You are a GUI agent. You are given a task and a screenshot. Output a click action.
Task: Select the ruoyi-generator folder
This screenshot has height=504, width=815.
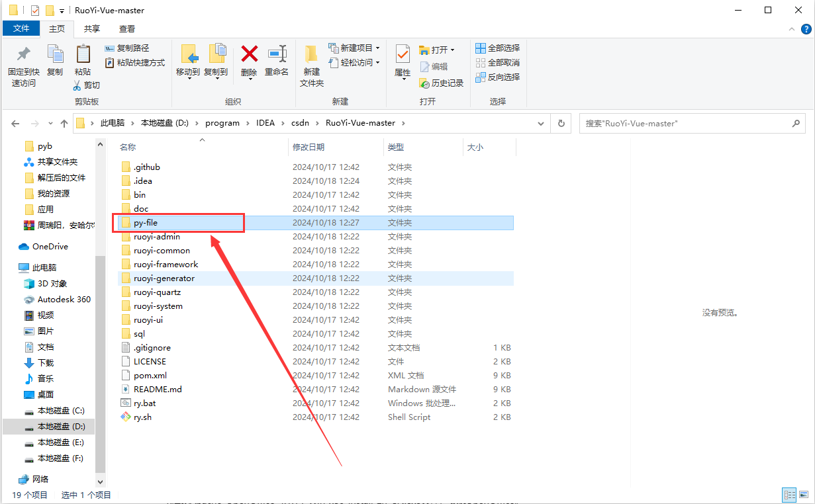[x=164, y=278]
